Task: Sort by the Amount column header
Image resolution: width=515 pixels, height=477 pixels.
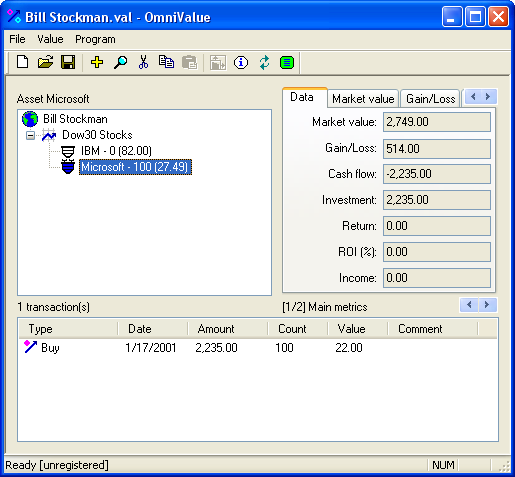Action: coord(228,329)
